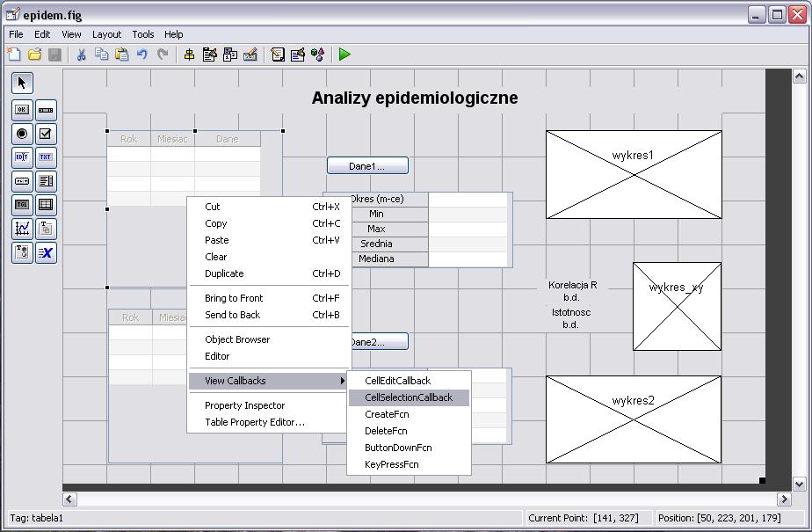The image size is (812, 532).
Task: Open the Object Browser toolbar icon
Action: tap(317, 55)
